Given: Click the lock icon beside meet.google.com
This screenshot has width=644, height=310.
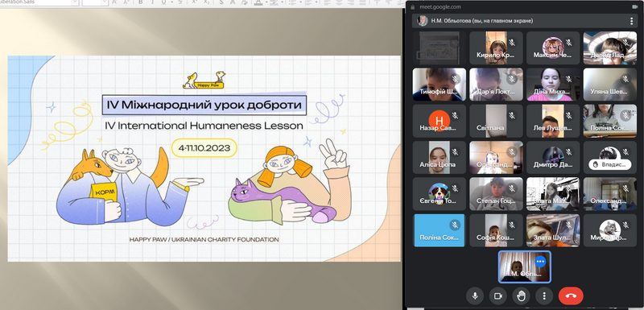Looking at the screenshot, I should 413,7.
